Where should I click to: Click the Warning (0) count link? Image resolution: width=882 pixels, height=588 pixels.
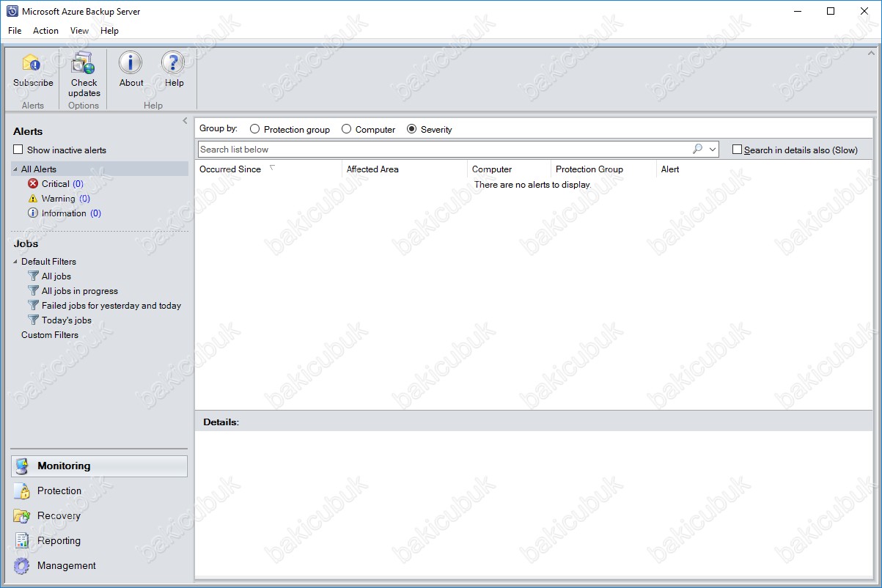coord(84,199)
